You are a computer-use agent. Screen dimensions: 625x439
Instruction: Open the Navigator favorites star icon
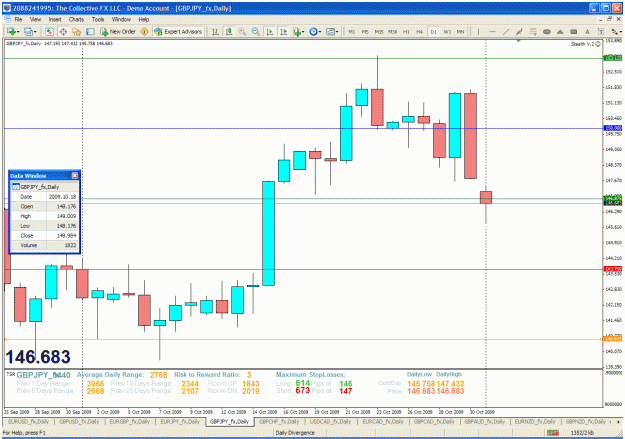77,31
